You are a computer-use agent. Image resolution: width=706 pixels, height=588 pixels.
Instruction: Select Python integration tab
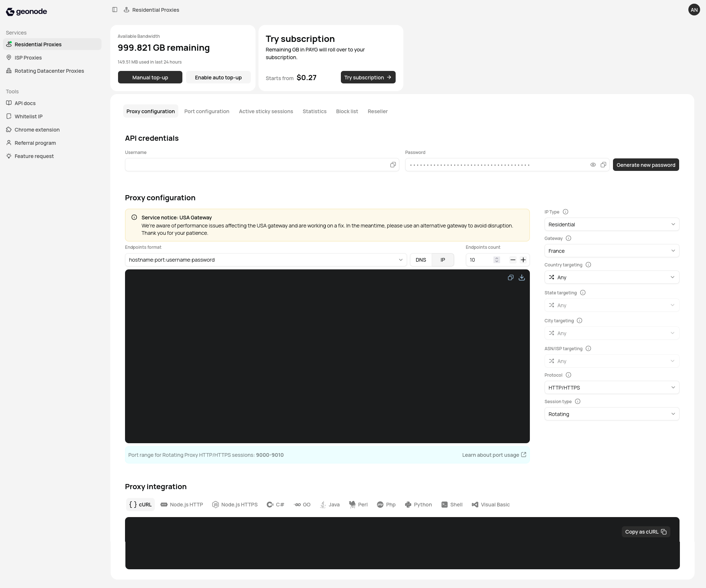(x=418, y=505)
